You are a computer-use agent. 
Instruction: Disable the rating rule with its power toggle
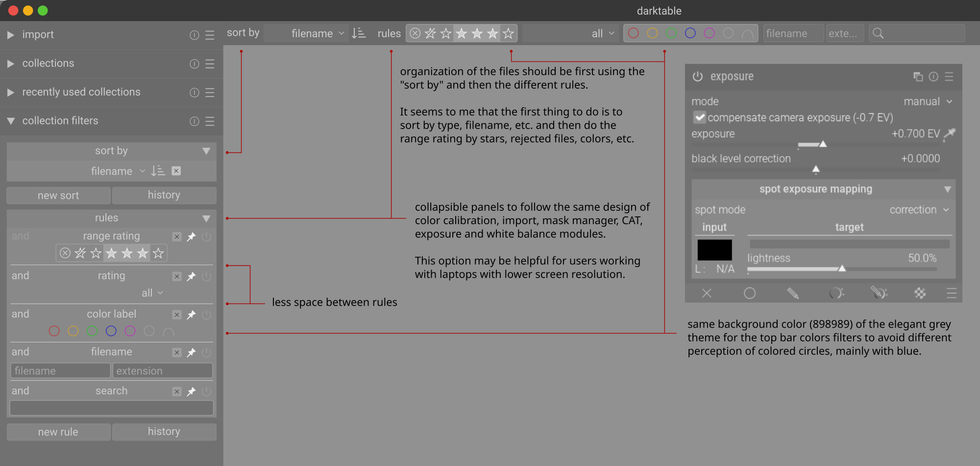206,276
